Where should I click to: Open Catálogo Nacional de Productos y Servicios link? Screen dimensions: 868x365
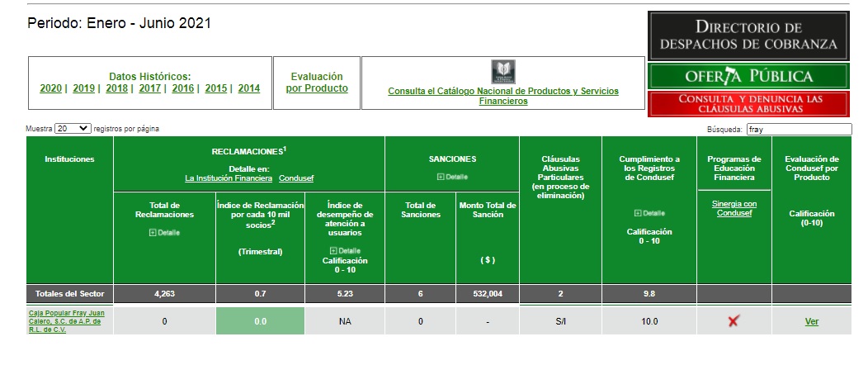(x=503, y=96)
